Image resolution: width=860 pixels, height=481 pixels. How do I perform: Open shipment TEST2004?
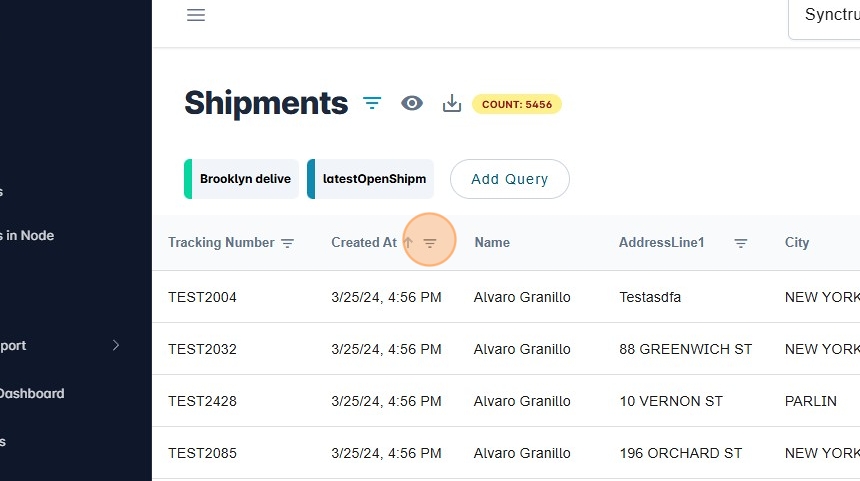202,297
